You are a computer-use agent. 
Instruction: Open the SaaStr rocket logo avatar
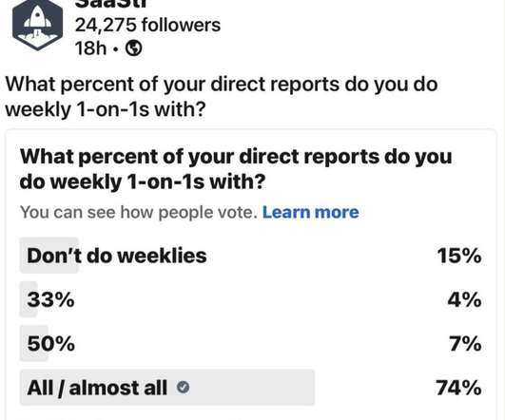(x=38, y=26)
